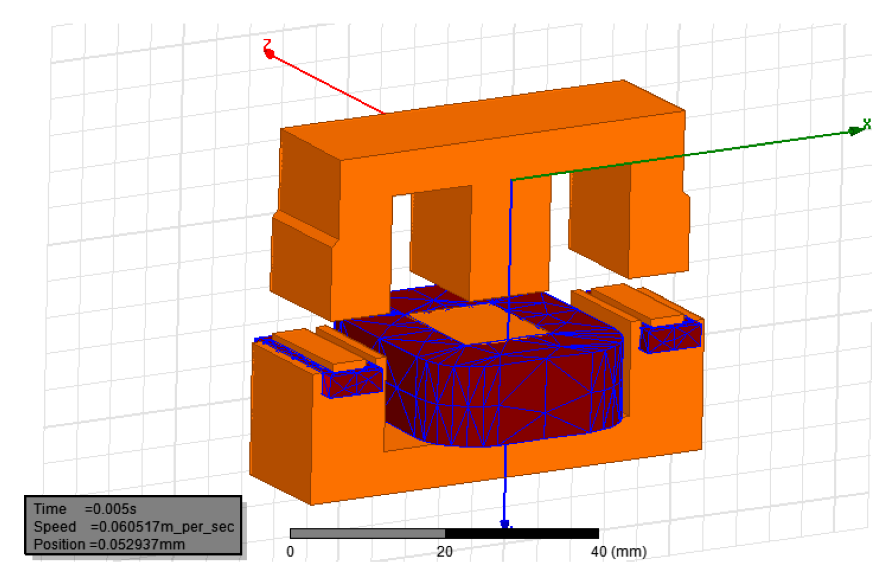The height and width of the screenshot is (588, 896).
Task: Click the 40 (mm) scale label
Action: click(619, 552)
